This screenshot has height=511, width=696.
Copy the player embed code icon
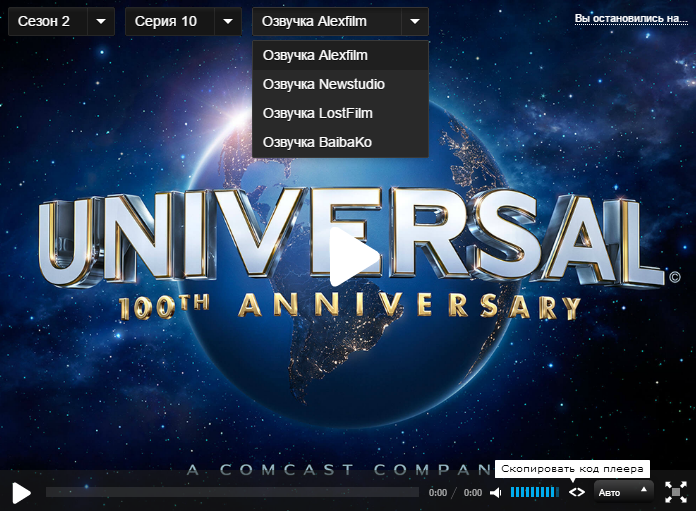pos(577,492)
